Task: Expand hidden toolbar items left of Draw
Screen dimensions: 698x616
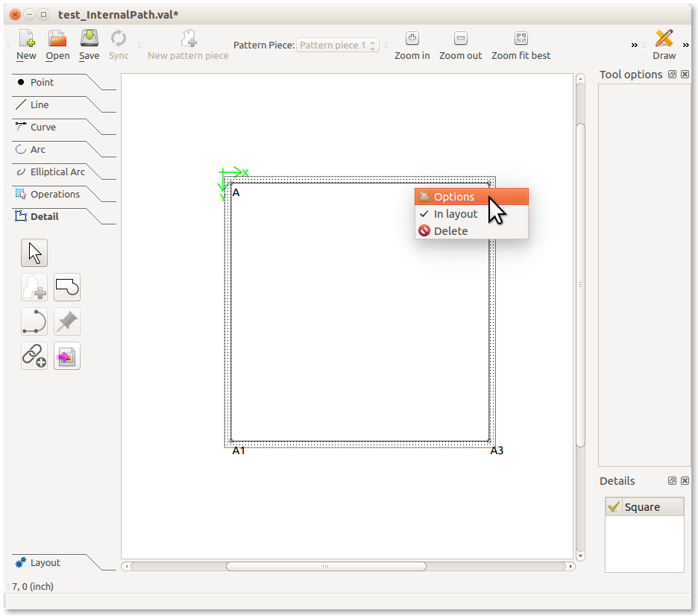Action: tap(634, 45)
